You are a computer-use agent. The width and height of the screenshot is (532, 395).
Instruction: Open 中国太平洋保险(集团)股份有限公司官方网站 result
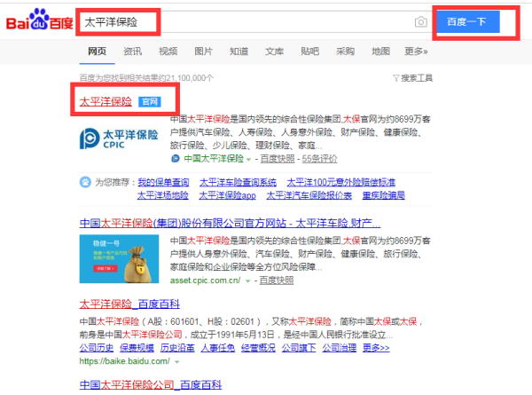point(230,223)
